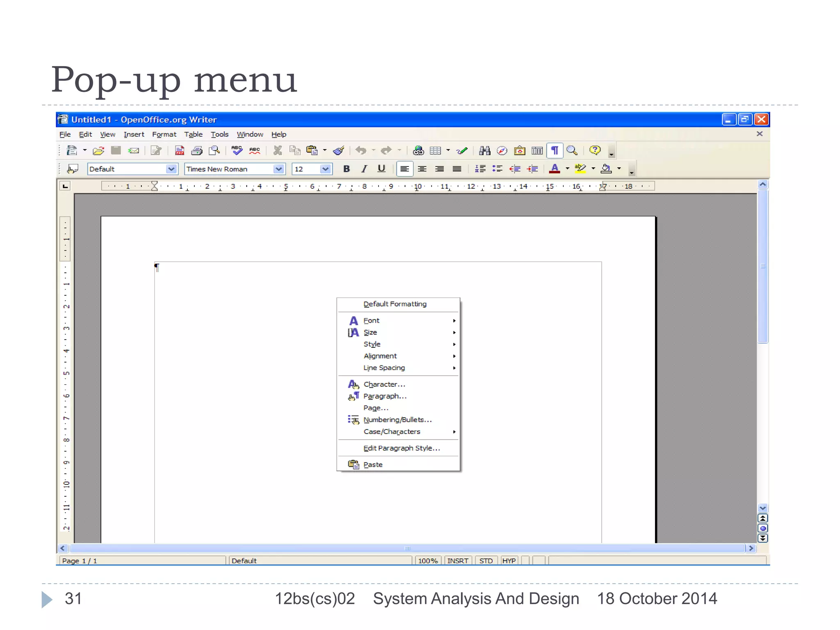Click the Paste toolbar icon
The height and width of the screenshot is (630, 840).
coord(312,151)
